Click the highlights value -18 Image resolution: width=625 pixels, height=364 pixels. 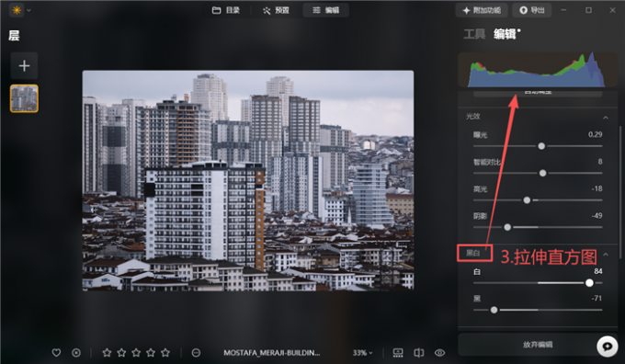pos(597,188)
